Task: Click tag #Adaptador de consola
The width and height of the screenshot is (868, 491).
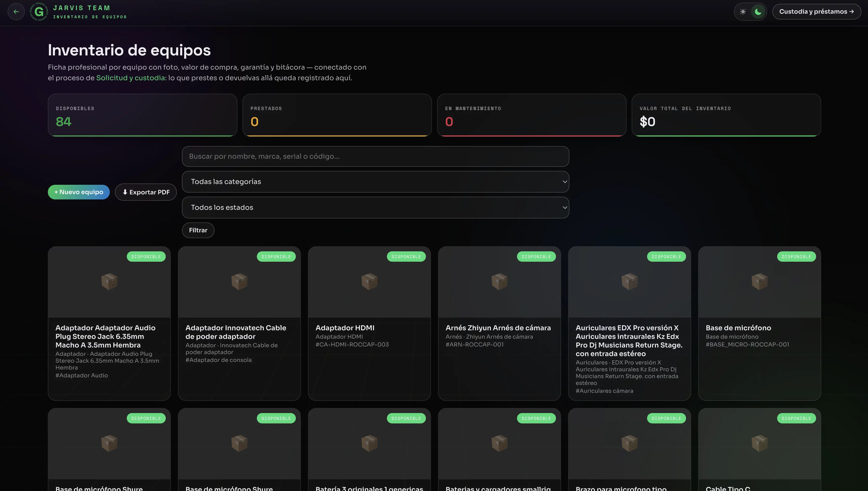Action: [218, 360]
